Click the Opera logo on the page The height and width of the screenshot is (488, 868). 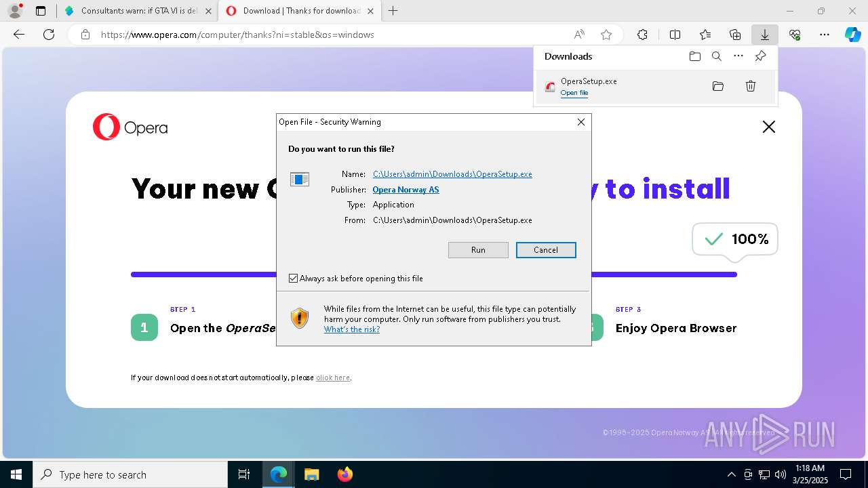click(x=130, y=127)
